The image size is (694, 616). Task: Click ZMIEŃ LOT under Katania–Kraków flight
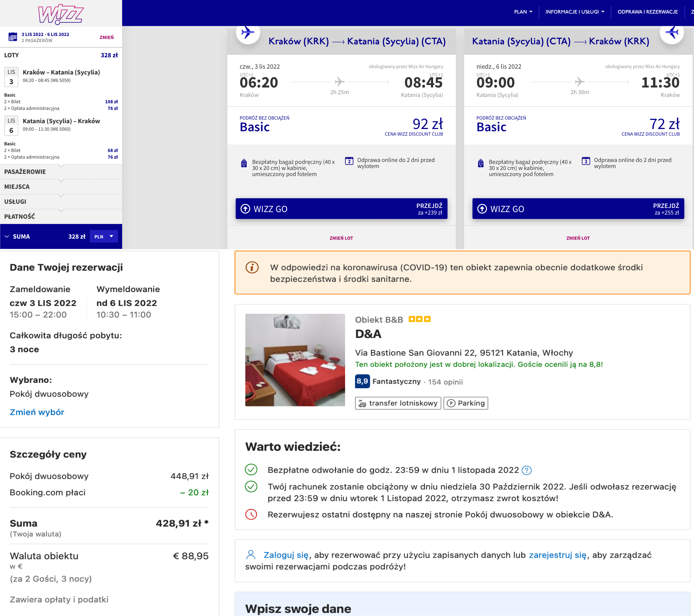click(x=578, y=238)
